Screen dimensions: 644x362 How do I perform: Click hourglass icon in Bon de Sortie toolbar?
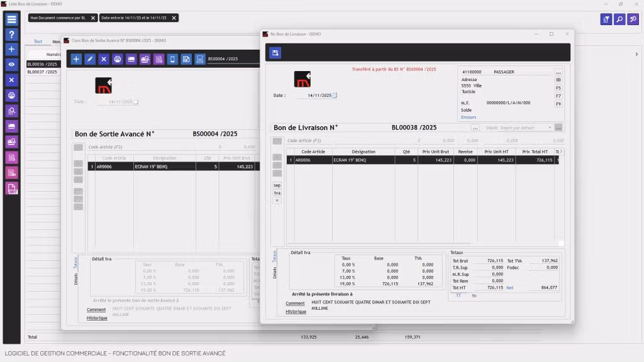pos(200,59)
